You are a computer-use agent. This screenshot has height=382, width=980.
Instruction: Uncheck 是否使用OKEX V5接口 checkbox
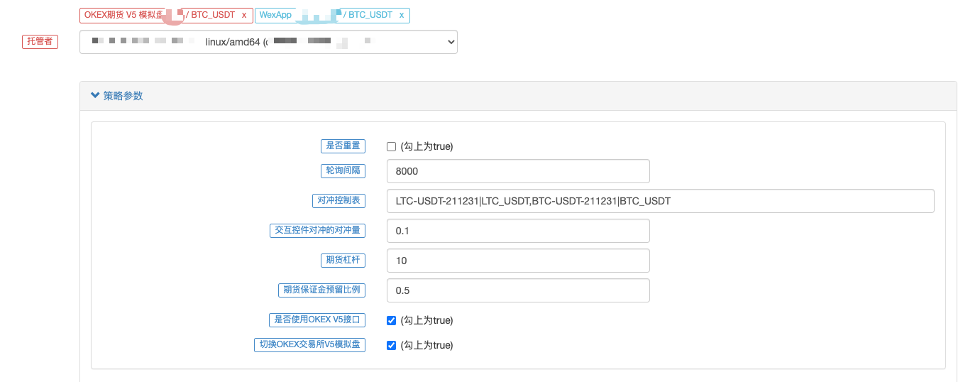click(x=391, y=320)
